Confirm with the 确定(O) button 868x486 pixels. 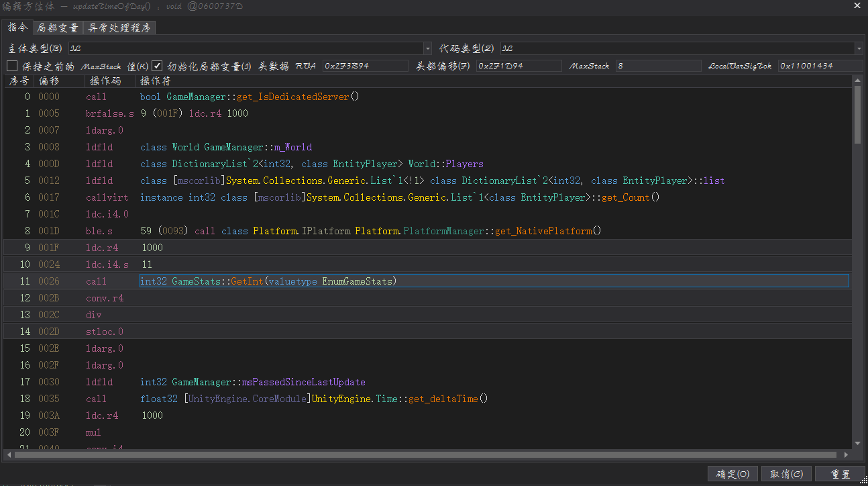coord(733,474)
